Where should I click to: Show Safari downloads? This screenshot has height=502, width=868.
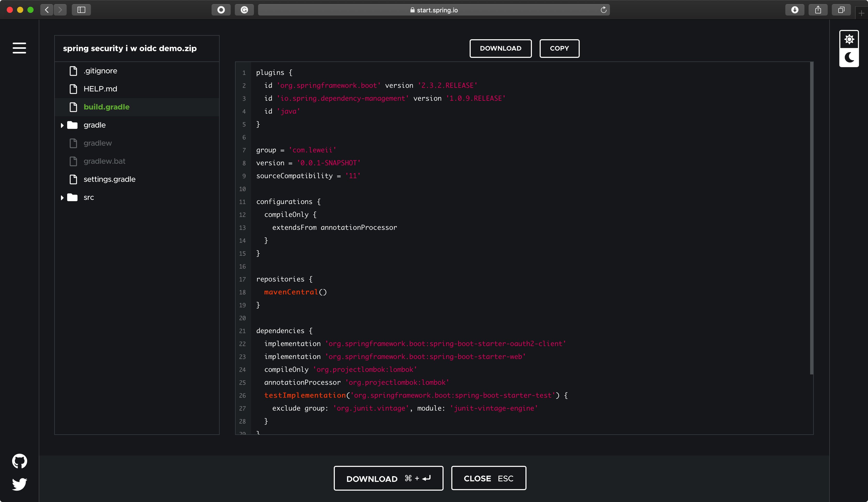tap(795, 10)
